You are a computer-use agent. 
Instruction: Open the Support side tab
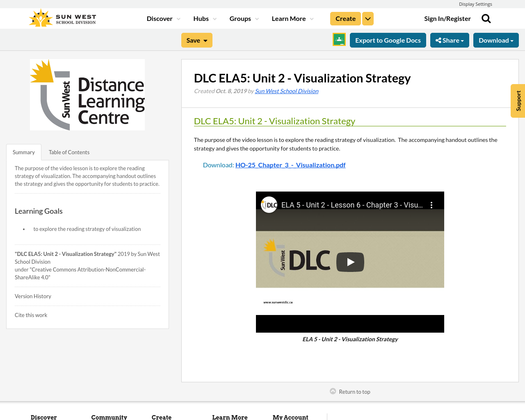[518, 101]
